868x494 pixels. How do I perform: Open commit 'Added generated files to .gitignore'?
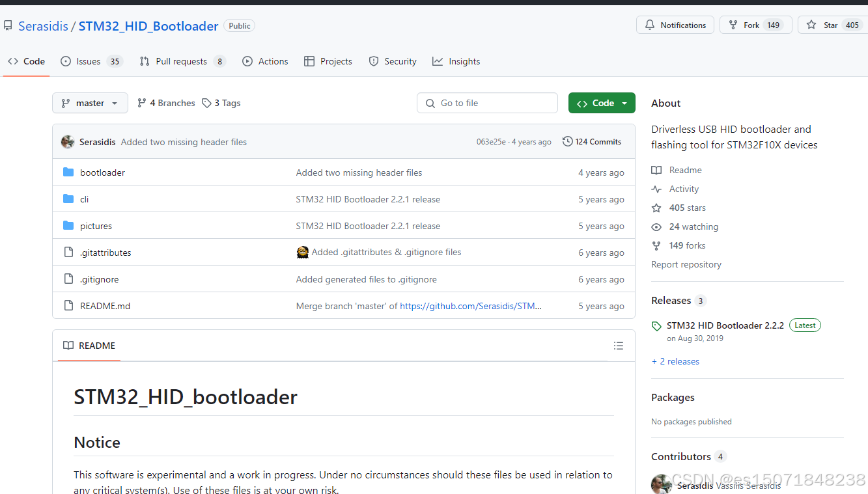[366, 279]
